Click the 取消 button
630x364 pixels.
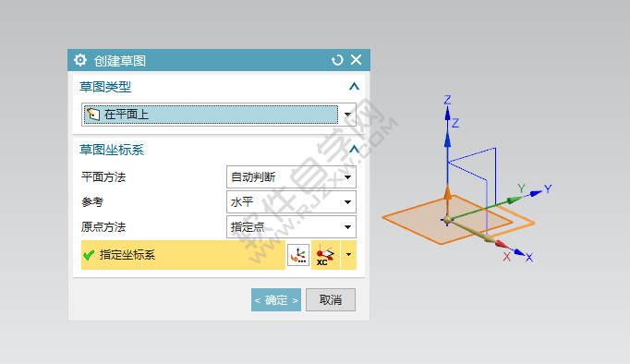[331, 299]
